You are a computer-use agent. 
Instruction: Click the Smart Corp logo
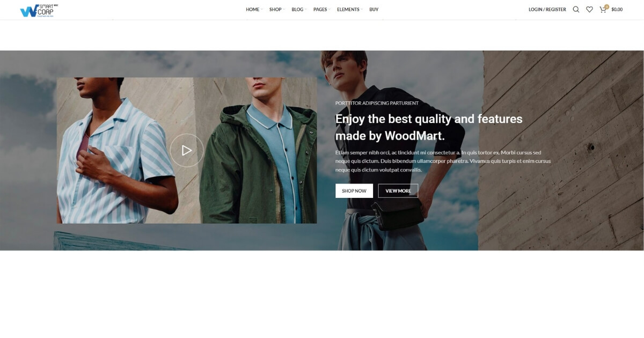[x=39, y=10]
